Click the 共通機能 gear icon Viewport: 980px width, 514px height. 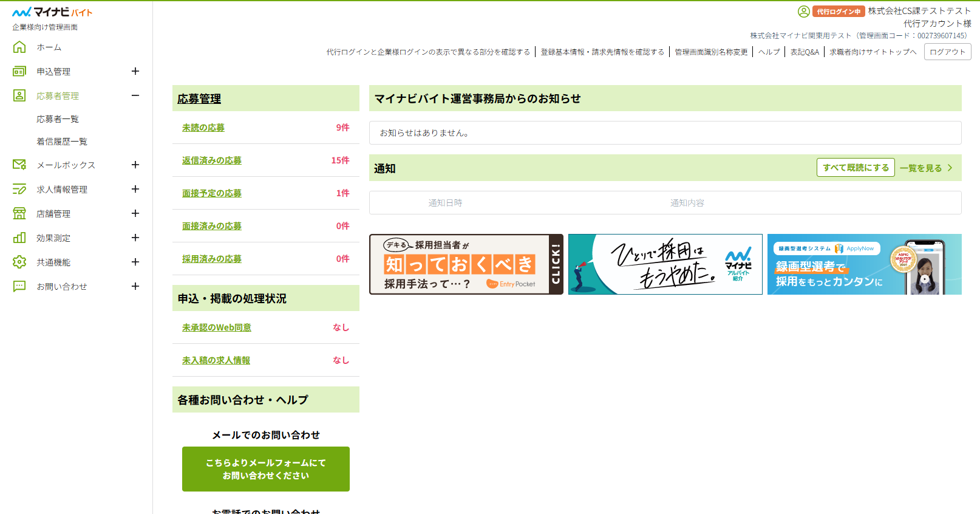pos(19,262)
